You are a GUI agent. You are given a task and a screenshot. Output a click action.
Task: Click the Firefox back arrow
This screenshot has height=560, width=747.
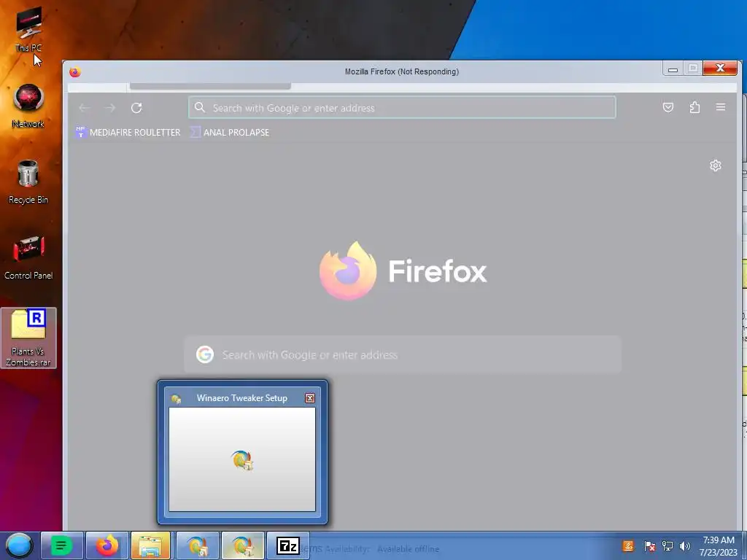point(85,108)
